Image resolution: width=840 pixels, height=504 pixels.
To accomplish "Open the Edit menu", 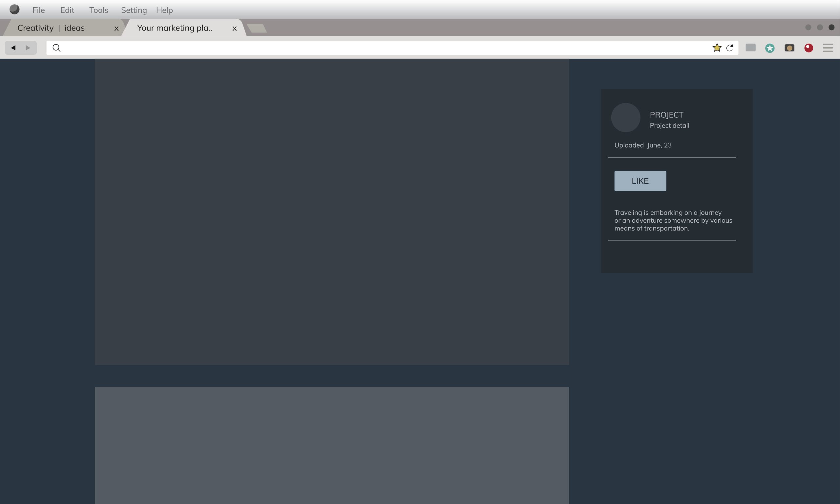I will (67, 10).
